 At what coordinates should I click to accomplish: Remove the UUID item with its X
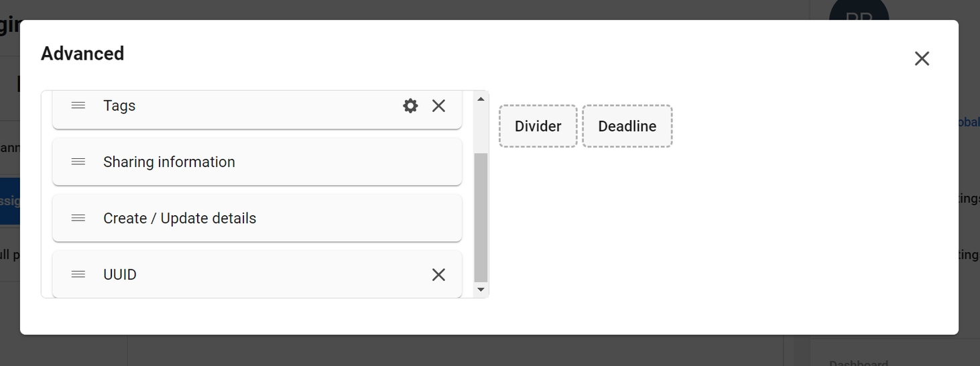pos(438,275)
